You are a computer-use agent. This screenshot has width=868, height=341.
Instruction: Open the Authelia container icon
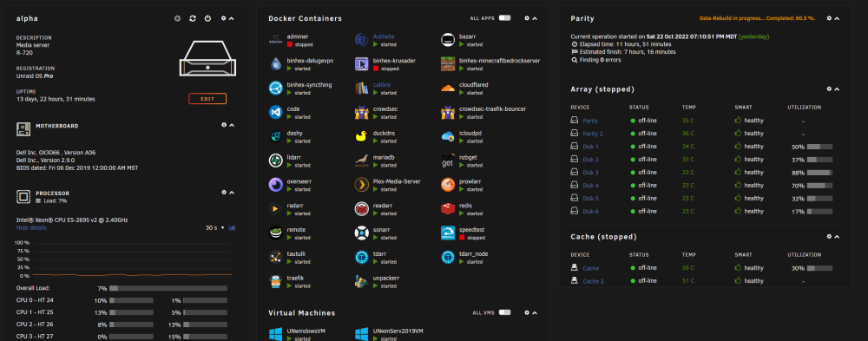[x=361, y=40]
